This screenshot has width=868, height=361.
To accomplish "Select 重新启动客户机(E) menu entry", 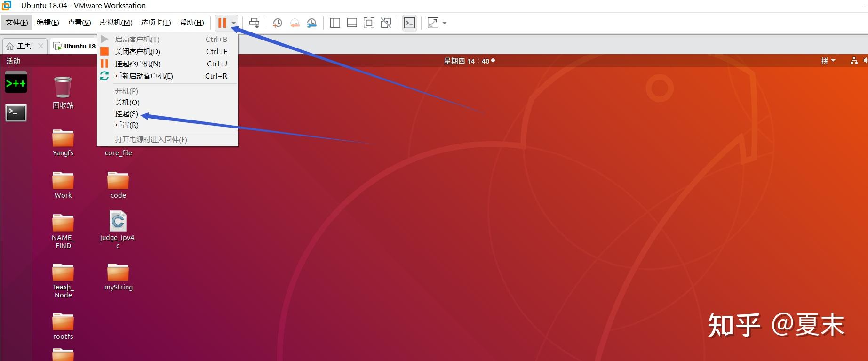I will 167,76.
